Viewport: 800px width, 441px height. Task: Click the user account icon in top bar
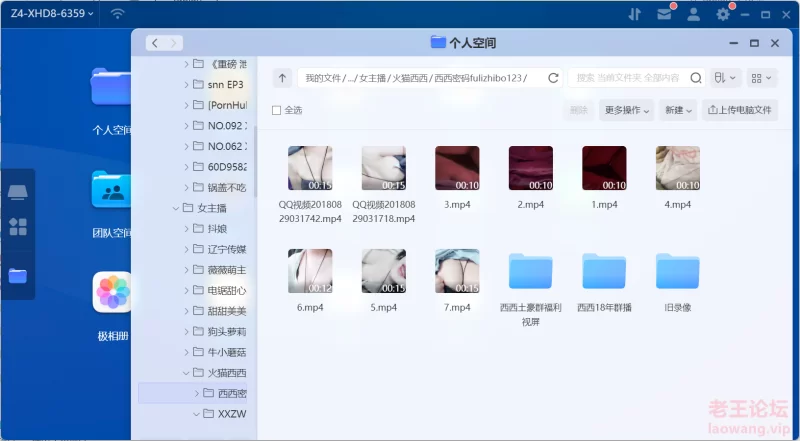pos(693,14)
